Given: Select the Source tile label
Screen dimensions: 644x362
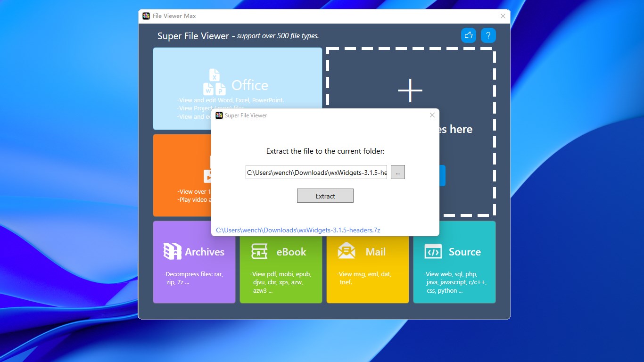Looking at the screenshot, I should pyautogui.click(x=465, y=252).
